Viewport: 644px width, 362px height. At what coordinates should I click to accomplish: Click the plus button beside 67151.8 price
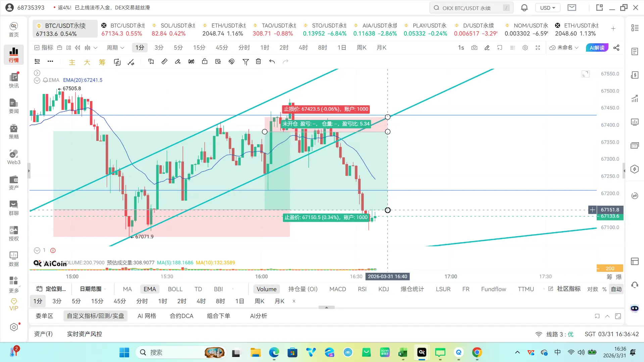point(592,210)
